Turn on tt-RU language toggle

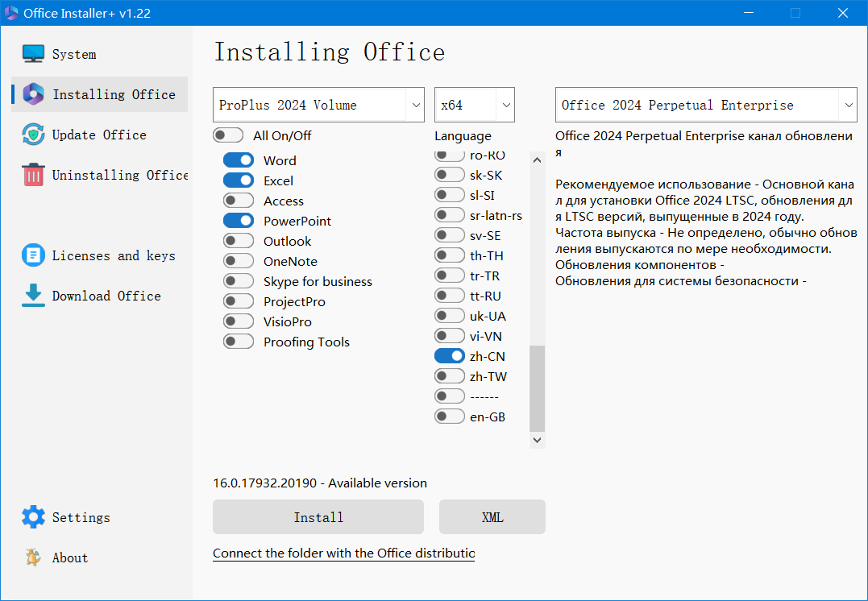pos(450,296)
